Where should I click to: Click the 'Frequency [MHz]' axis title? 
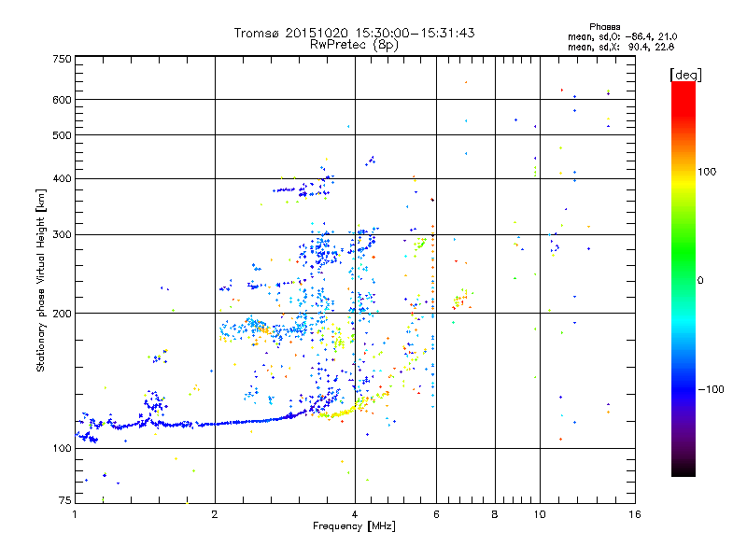(354, 526)
